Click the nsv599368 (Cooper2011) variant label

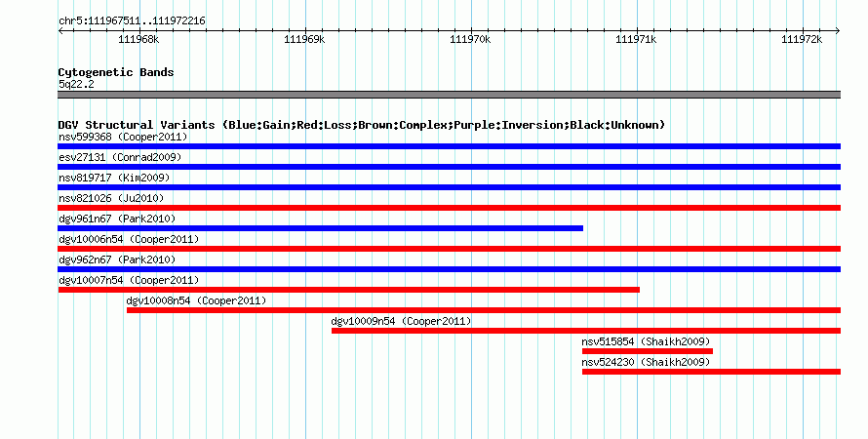[x=123, y=137]
